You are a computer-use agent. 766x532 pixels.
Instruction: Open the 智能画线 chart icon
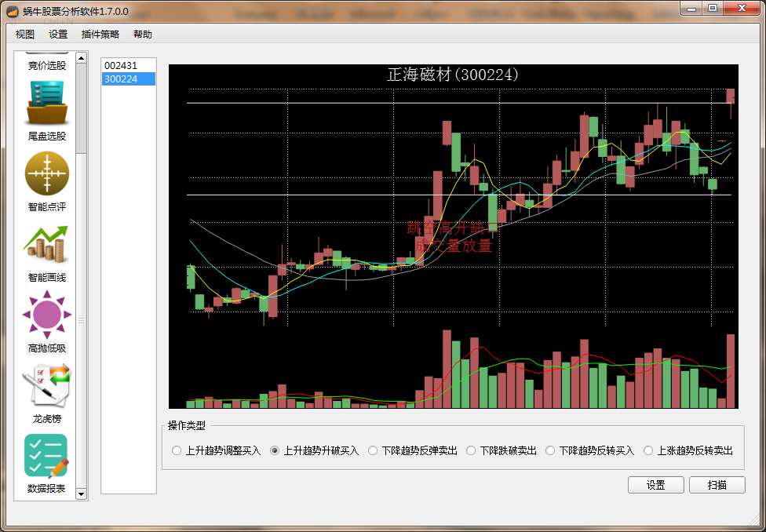pos(47,244)
